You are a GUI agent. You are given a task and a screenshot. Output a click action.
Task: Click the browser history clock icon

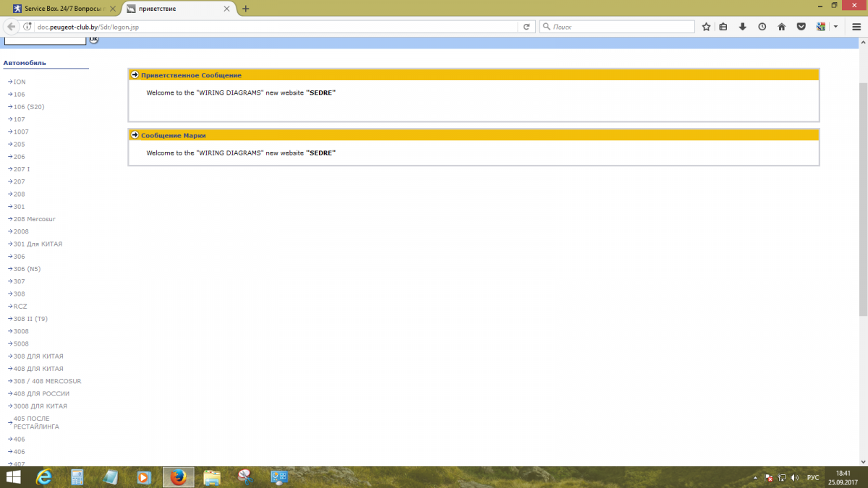point(762,27)
